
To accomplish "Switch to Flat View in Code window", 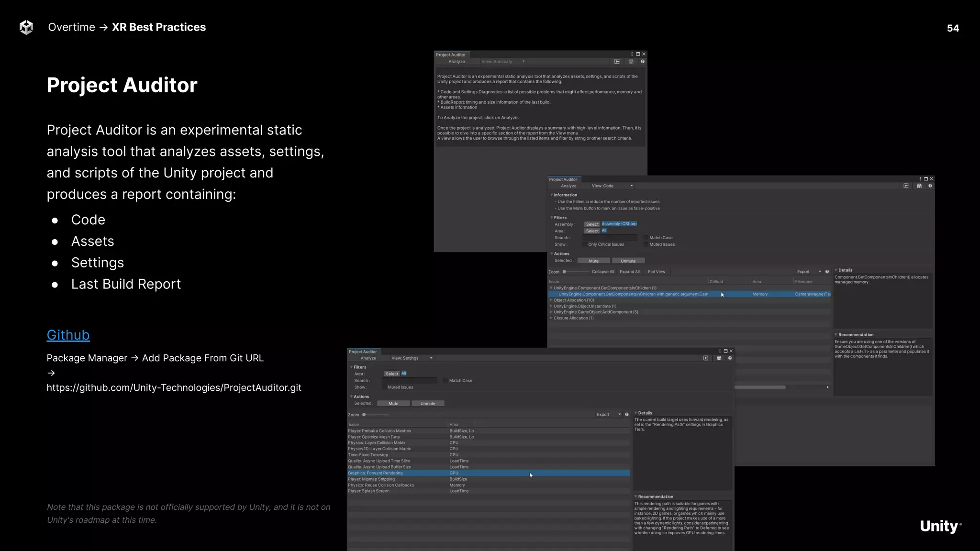I will click(x=657, y=272).
